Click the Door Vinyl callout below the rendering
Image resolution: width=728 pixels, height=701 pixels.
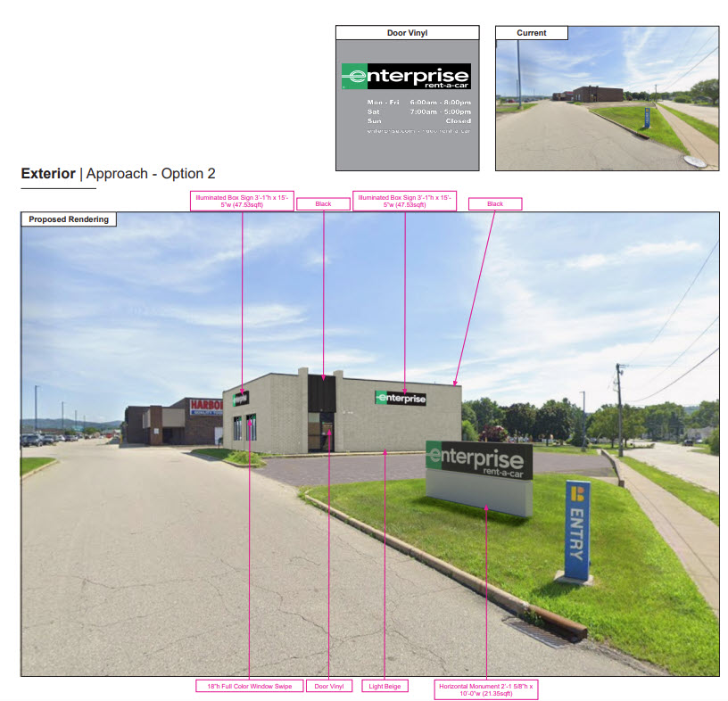(x=329, y=686)
